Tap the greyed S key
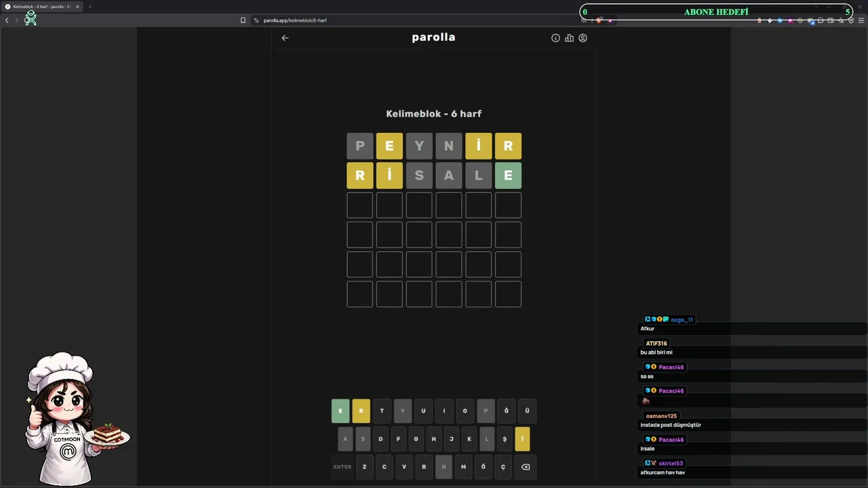This screenshot has height=488, width=868. (x=363, y=439)
